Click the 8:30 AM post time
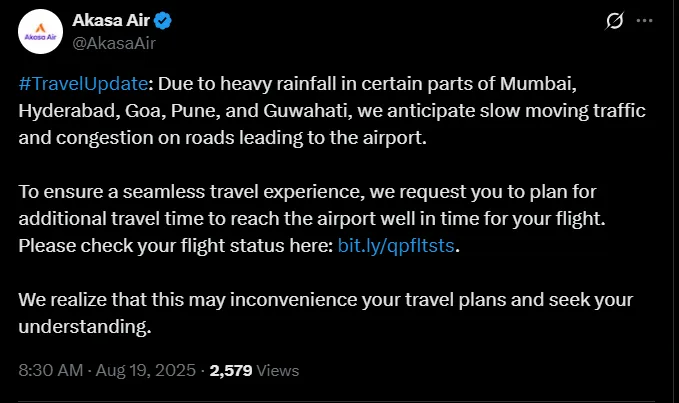This screenshot has height=403, width=679. 53,371
